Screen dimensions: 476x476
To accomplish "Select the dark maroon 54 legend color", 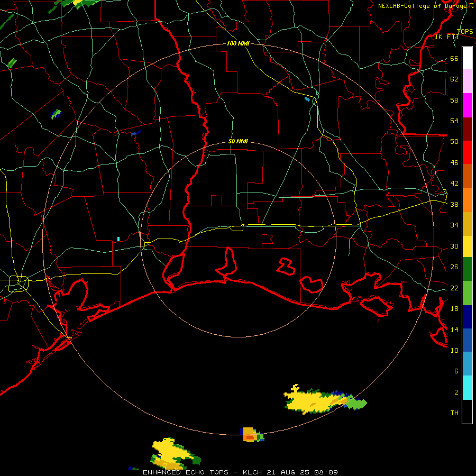I will point(467,129).
